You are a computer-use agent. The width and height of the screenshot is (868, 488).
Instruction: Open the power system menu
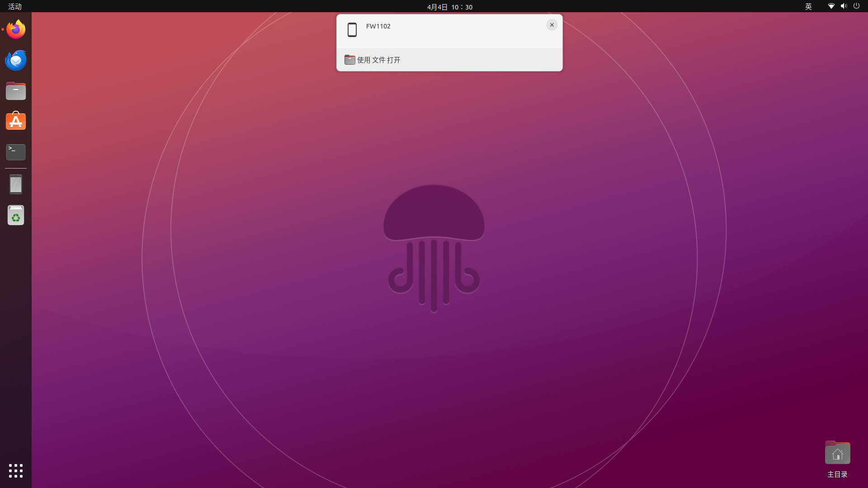(x=856, y=6)
